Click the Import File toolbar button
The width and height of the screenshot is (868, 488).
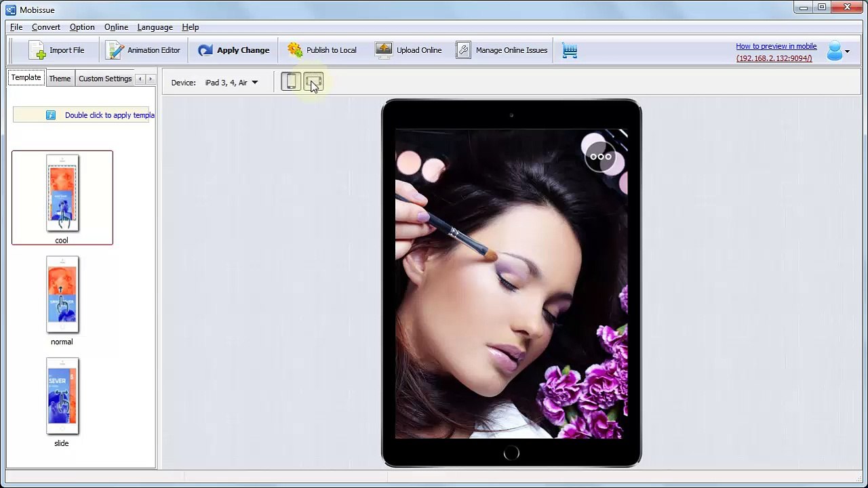pyautogui.click(x=57, y=50)
